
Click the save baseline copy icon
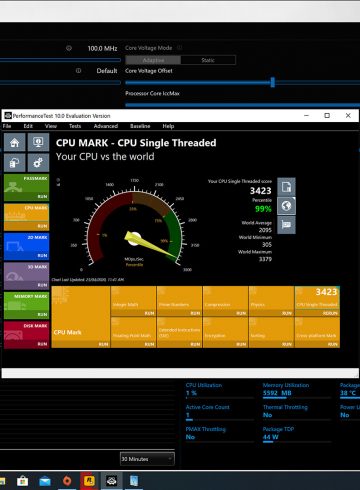[x=14, y=163]
